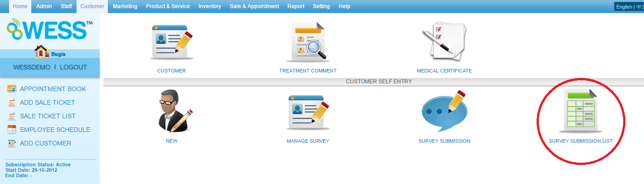Click the Subscription Status: Active text

coord(38,165)
